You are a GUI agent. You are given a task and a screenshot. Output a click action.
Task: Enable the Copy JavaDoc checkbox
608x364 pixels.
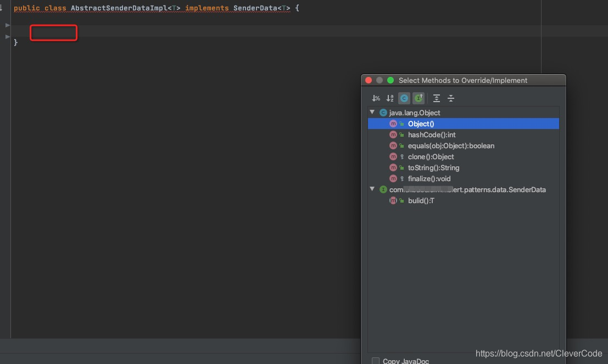pyautogui.click(x=375, y=361)
